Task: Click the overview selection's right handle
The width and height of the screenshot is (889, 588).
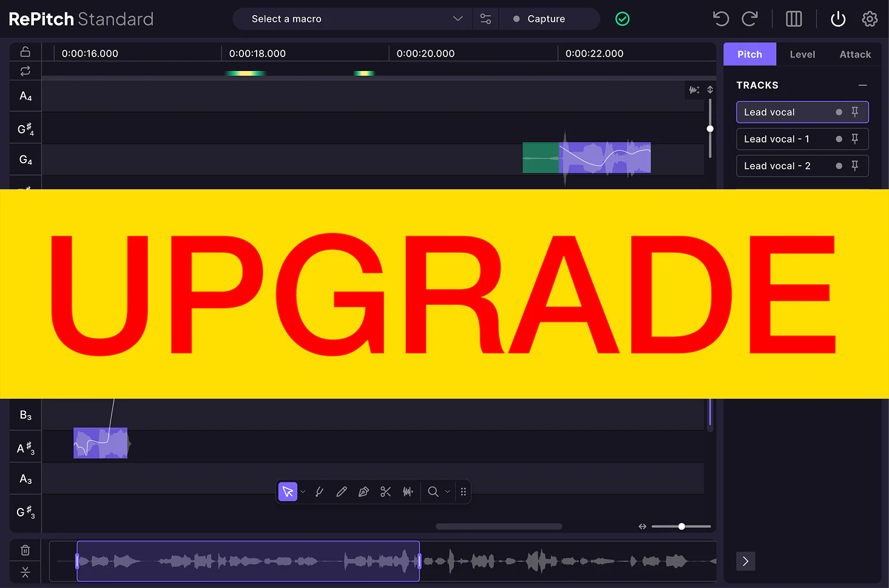Action: click(x=419, y=561)
